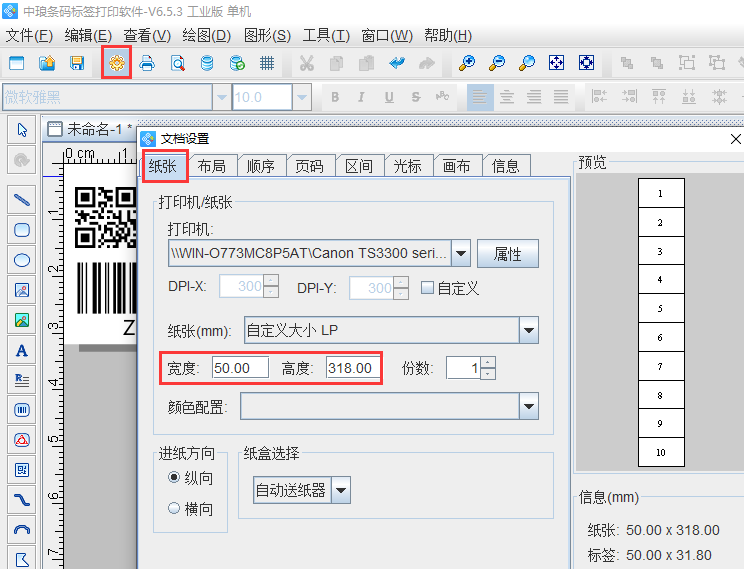The width and height of the screenshot is (744, 569).
Task: Select the line drawing tool
Action: (21, 199)
